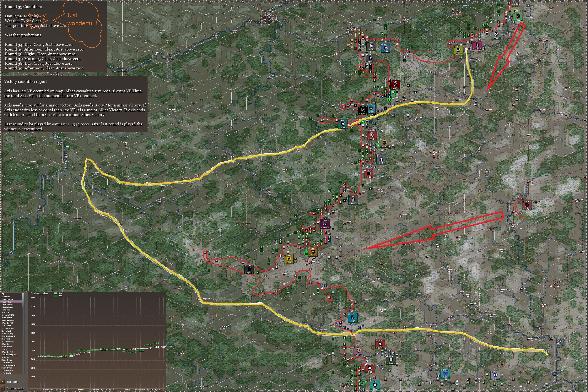The height and width of the screenshot is (392, 588).
Task: Select the 1ss division HQ counter
Action: point(363,110)
